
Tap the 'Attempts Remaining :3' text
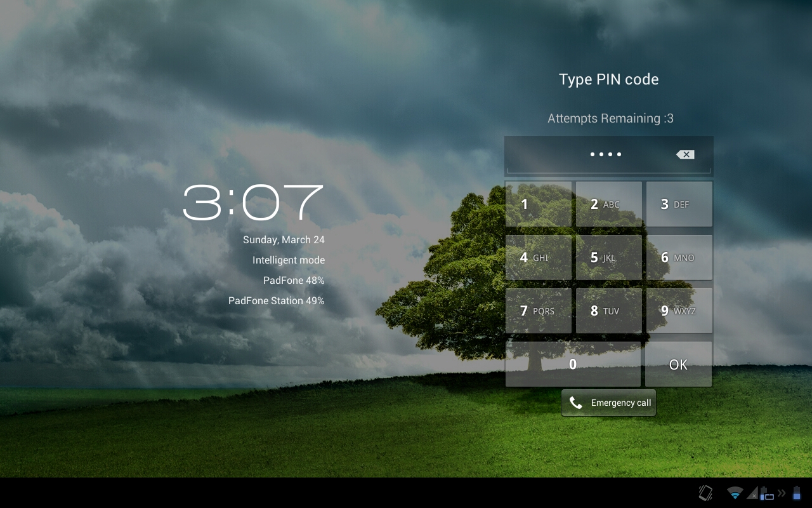[x=610, y=118]
